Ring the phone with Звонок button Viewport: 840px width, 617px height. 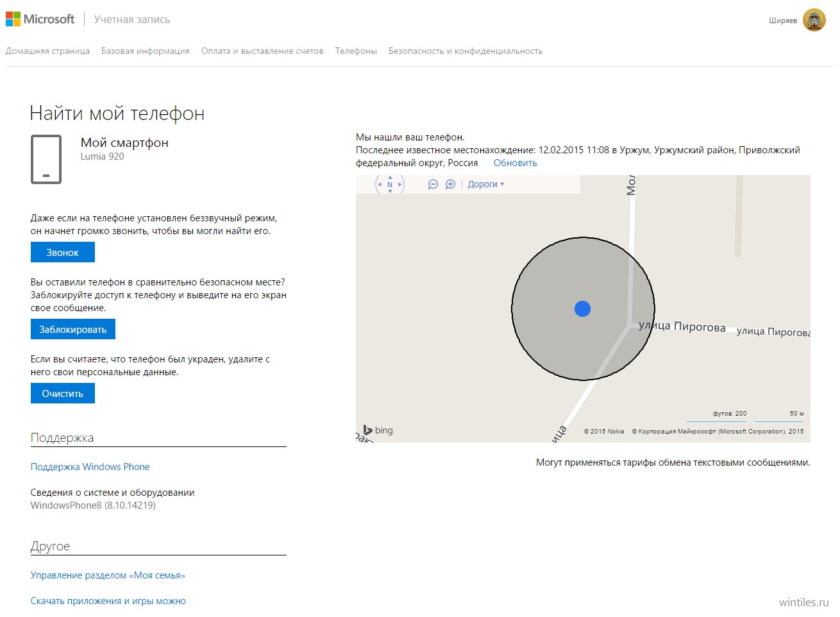tap(63, 252)
